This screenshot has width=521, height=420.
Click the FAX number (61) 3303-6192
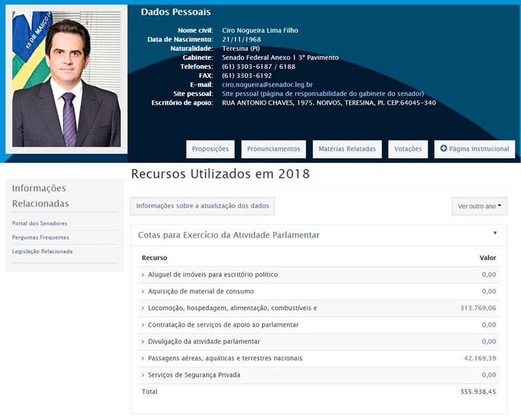pos(247,76)
